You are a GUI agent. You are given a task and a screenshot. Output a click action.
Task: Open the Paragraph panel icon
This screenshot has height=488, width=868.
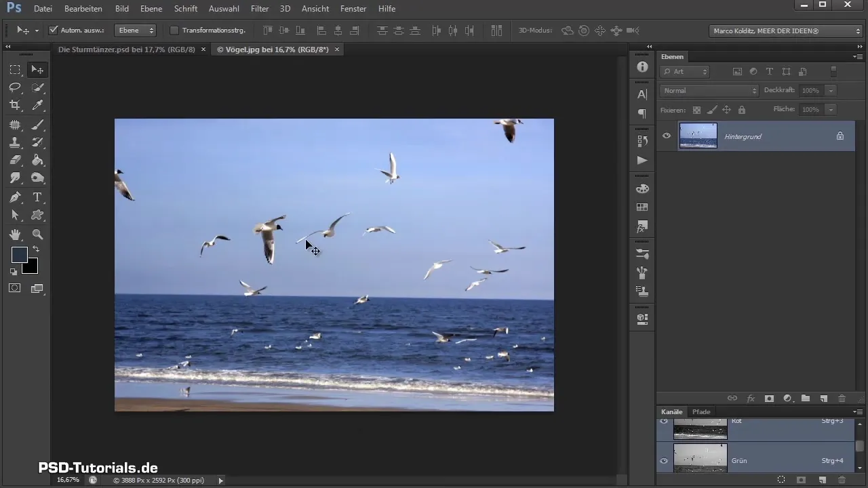coord(642,113)
